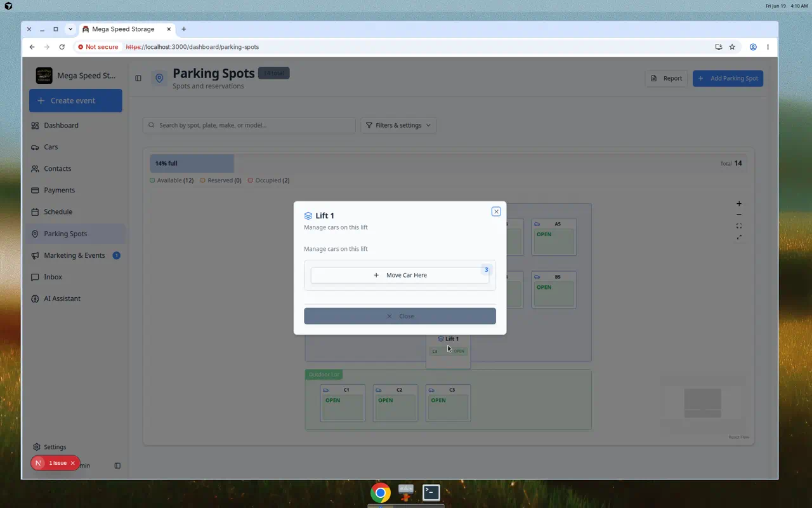Open Settings at sidebar bottom
812x508 pixels.
(49, 447)
